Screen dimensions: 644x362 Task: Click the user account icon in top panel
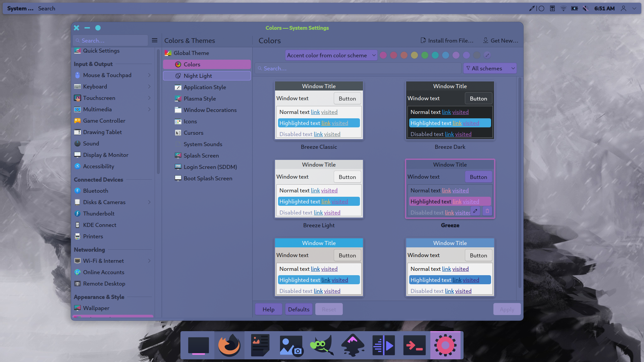tap(624, 8)
